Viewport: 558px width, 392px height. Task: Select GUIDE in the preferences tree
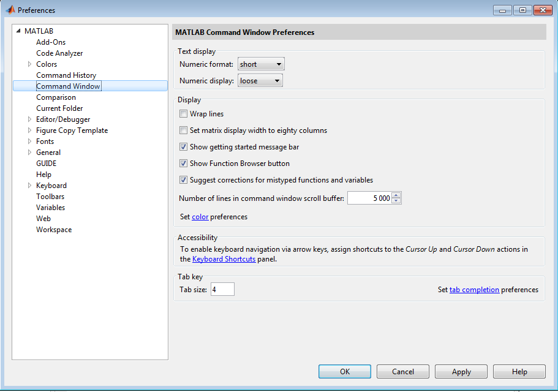click(x=47, y=164)
